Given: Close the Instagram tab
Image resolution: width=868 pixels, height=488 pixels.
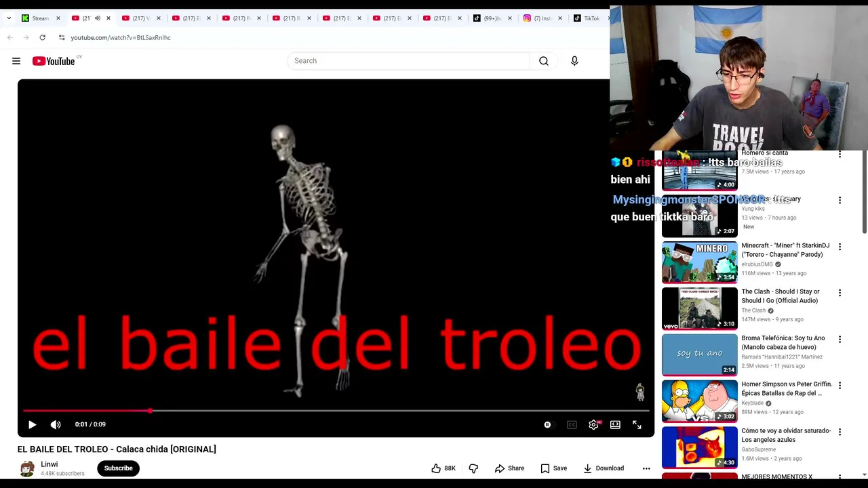Looking at the screenshot, I should point(559,18).
